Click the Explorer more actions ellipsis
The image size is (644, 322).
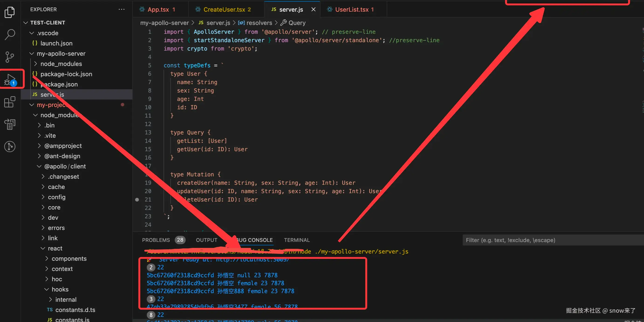(122, 10)
